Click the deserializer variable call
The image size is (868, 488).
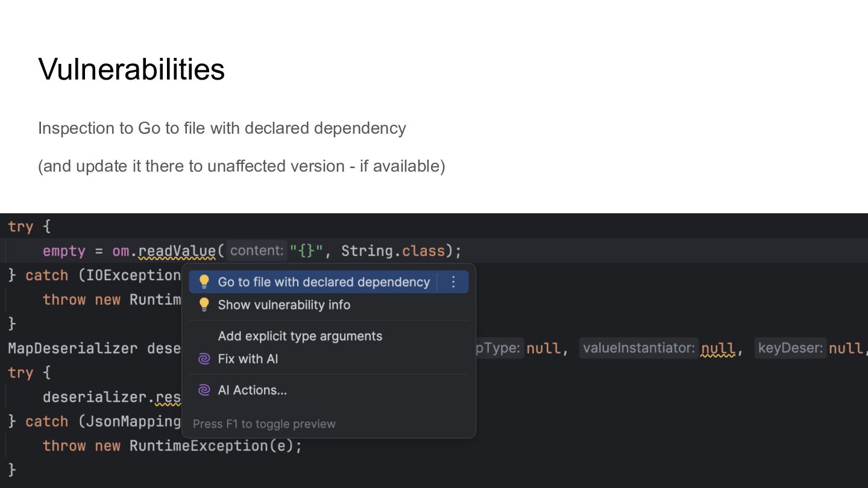click(x=96, y=397)
